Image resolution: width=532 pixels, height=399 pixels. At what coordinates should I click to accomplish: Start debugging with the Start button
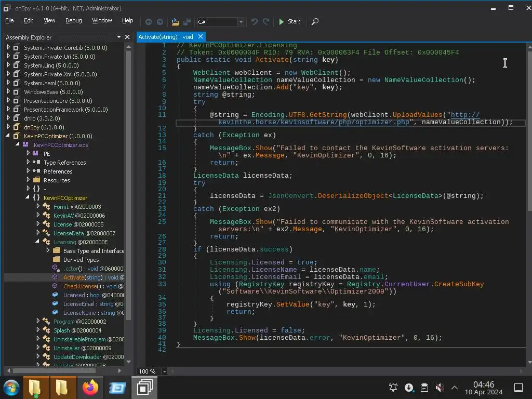289,21
